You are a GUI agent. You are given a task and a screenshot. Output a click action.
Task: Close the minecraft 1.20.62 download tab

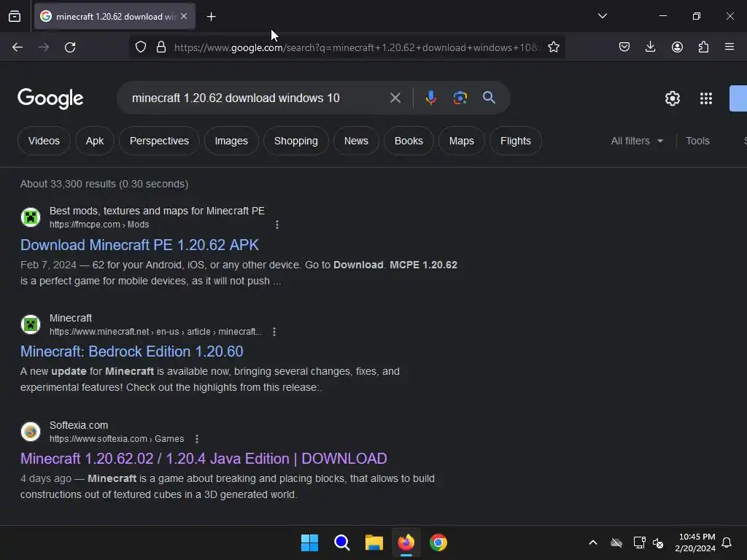(x=184, y=16)
